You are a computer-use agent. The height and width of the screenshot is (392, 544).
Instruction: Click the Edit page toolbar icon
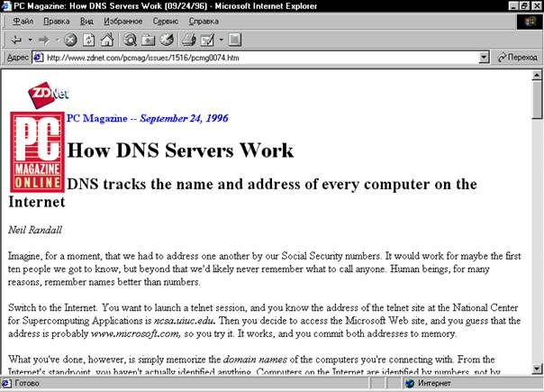(206, 40)
